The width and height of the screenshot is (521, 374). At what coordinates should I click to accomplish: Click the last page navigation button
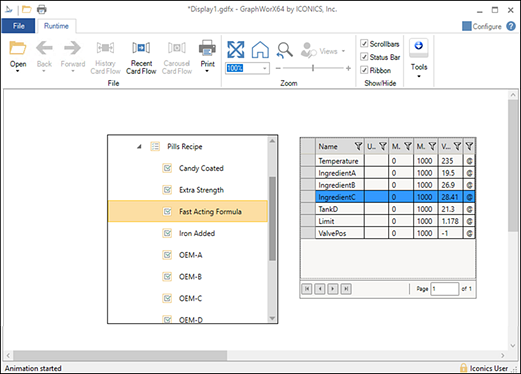[346, 289]
